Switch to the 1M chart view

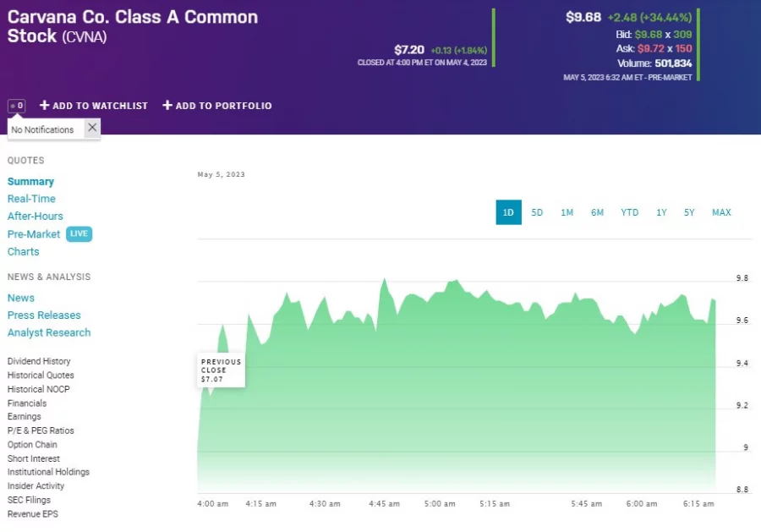pyautogui.click(x=567, y=212)
